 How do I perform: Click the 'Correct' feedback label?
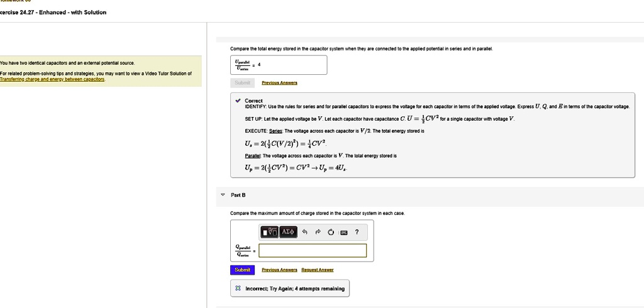[x=253, y=101]
